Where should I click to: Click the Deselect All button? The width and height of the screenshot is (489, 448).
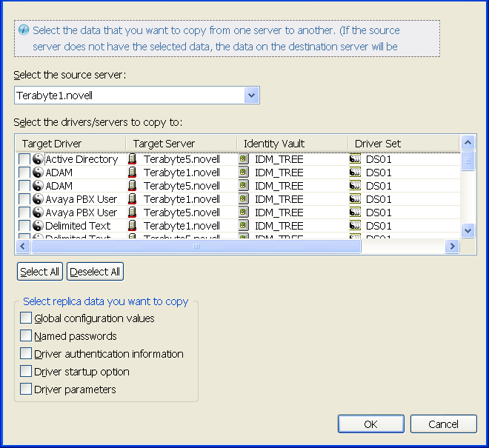point(95,272)
